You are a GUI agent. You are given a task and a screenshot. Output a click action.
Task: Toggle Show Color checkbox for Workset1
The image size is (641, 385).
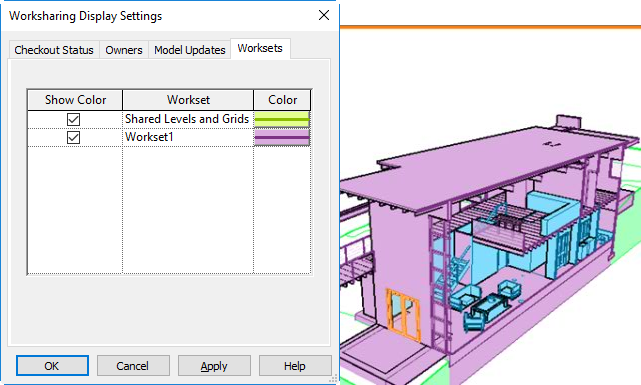point(74,137)
